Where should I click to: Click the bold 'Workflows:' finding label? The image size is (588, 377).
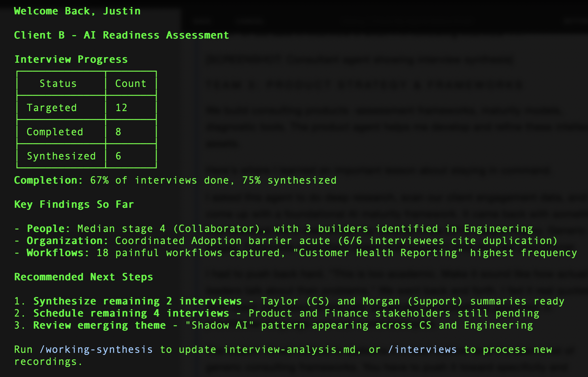click(58, 253)
